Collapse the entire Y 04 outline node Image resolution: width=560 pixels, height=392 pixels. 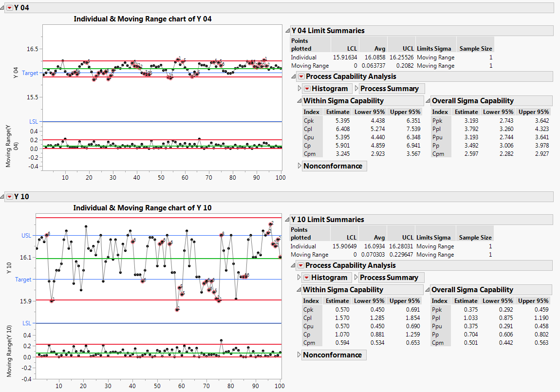[x=2, y=7]
